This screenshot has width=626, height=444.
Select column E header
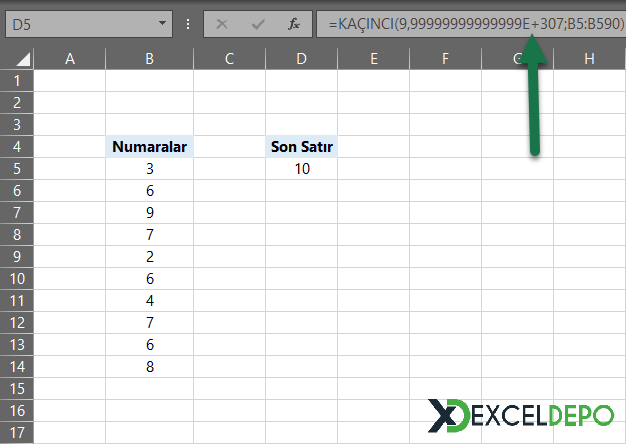coord(374,59)
